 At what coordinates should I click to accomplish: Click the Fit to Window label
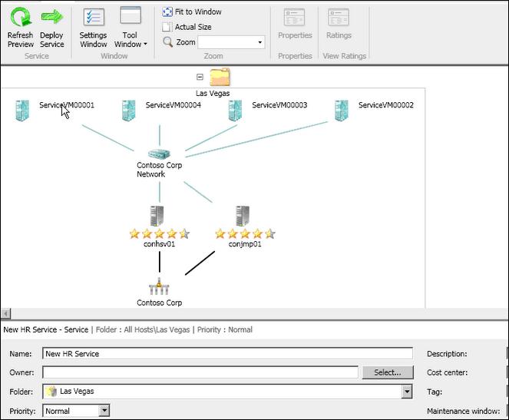click(x=198, y=12)
